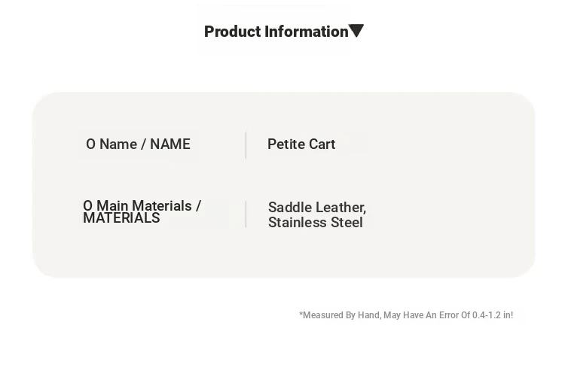The height and width of the screenshot is (392, 565).
Task: Click the Measured By Hand disclaimer note
Action: point(406,315)
